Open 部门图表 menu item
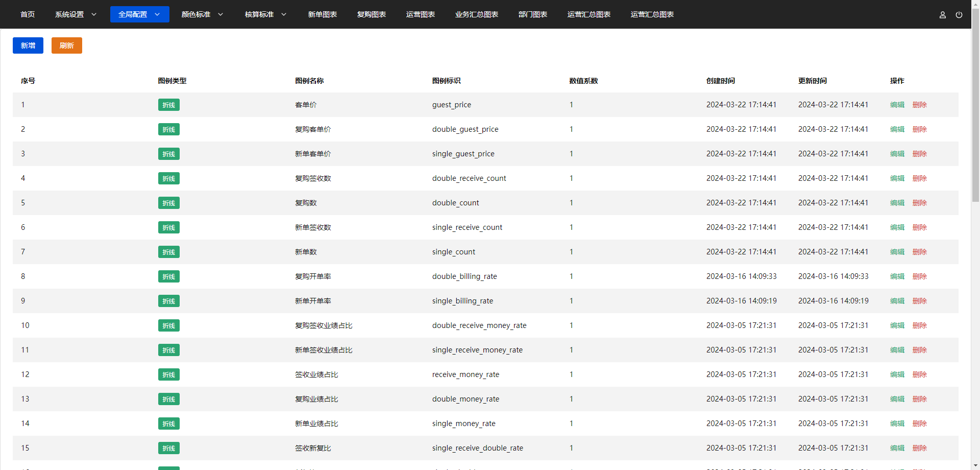Viewport: 980px width, 470px height. [533, 14]
